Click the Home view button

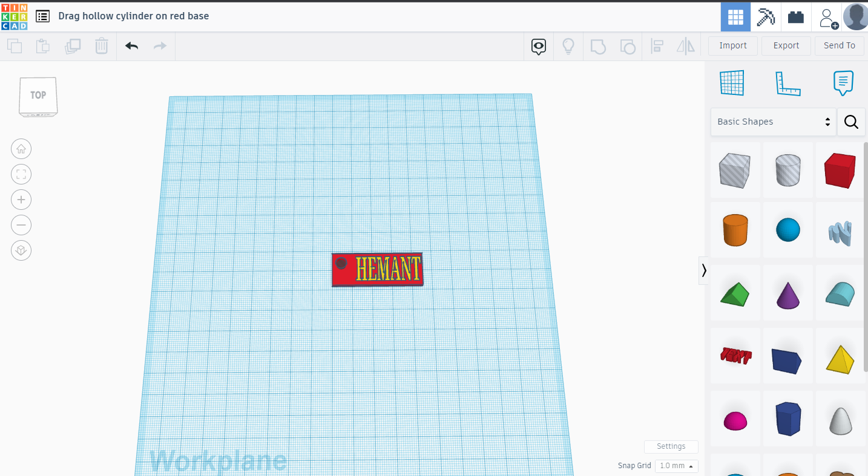21,149
